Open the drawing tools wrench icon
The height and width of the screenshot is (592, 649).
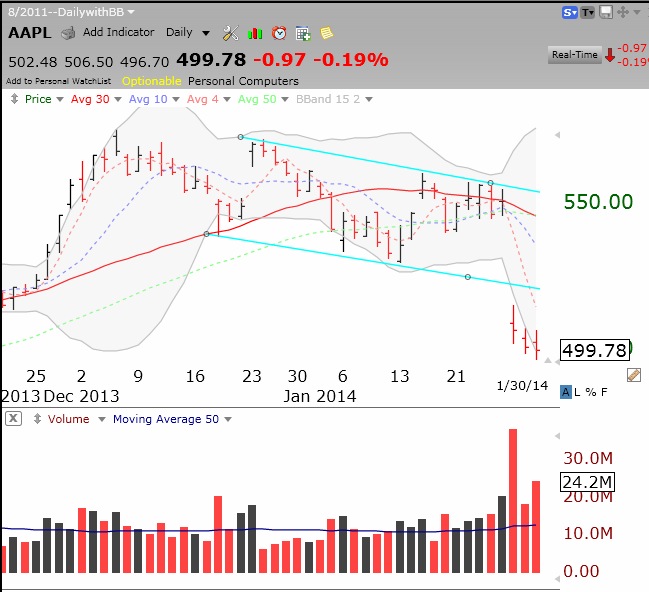pyautogui.click(x=231, y=33)
